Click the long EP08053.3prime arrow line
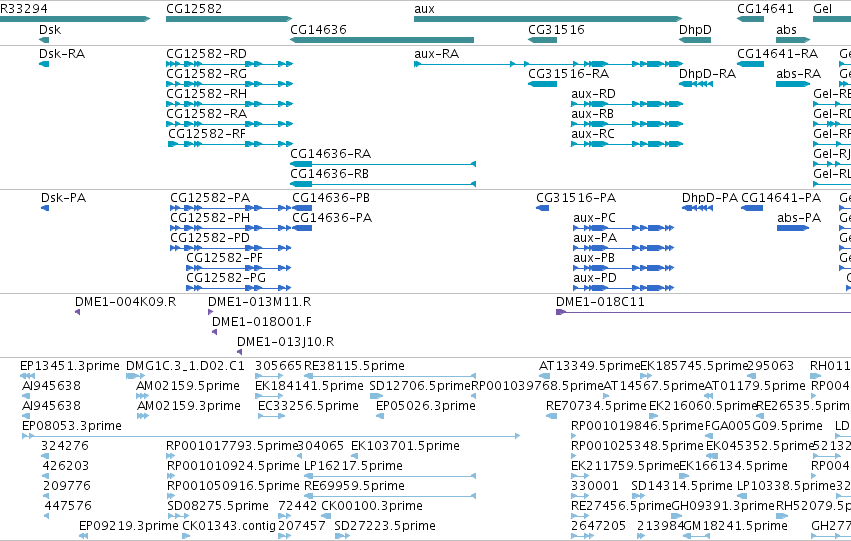Screen dimensions: 851x541 [x=271, y=436]
